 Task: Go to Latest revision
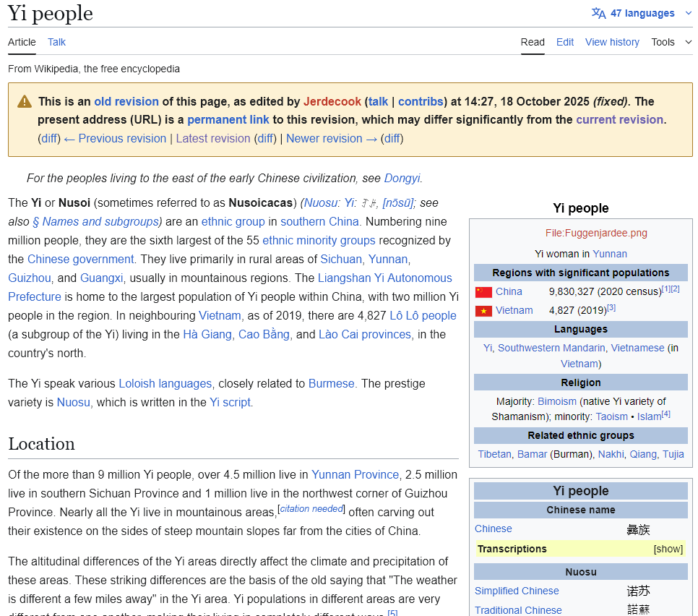[x=212, y=139]
